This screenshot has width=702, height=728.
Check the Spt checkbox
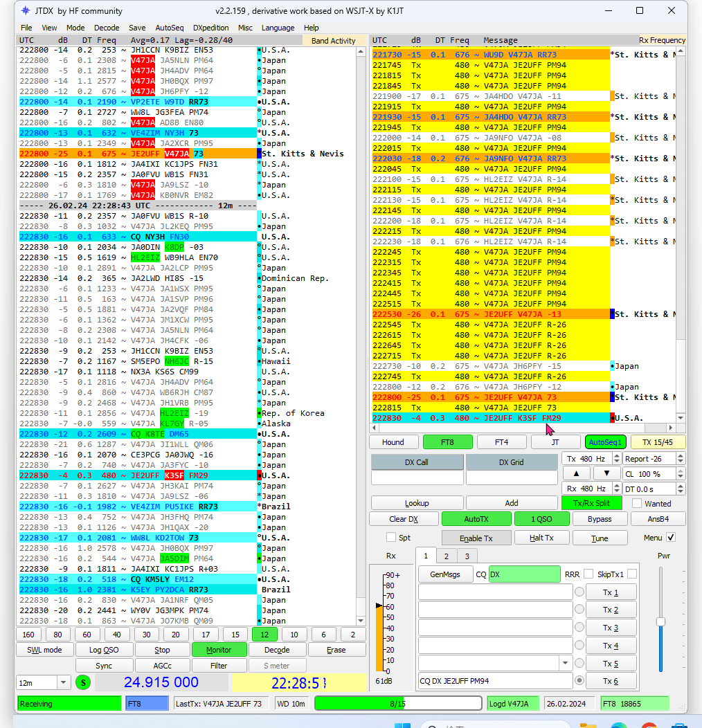[x=391, y=537]
